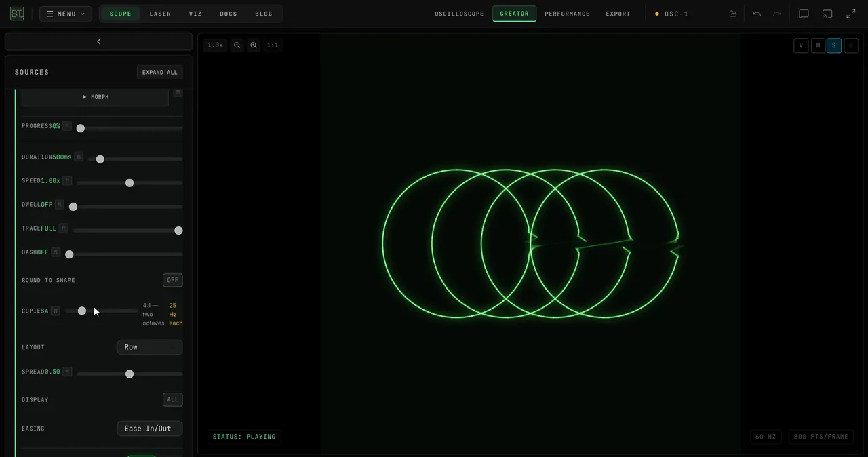Viewport: 868px width, 457px height.
Task: Click the '4:1 — two octaves' ratio text
Action: 153,315
